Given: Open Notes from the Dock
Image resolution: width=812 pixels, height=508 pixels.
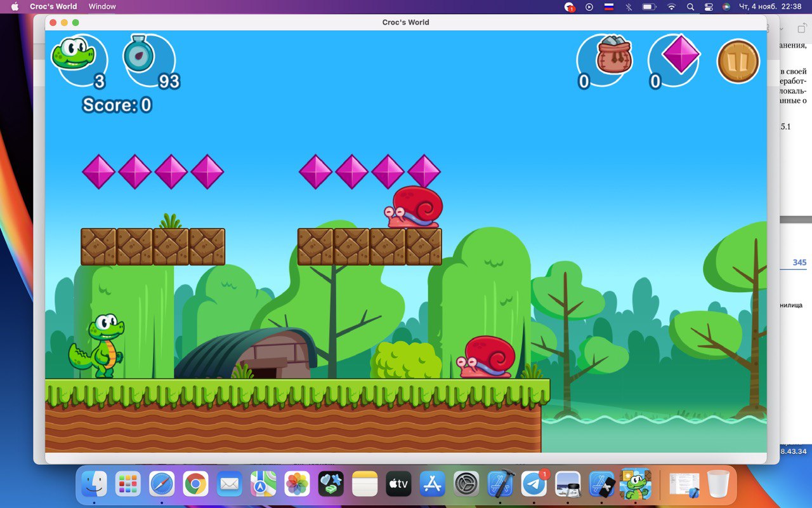Looking at the screenshot, I should pos(365,485).
